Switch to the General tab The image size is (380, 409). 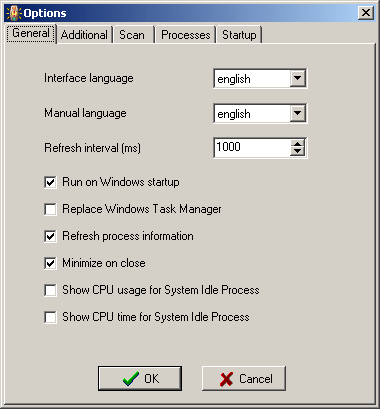[31, 33]
